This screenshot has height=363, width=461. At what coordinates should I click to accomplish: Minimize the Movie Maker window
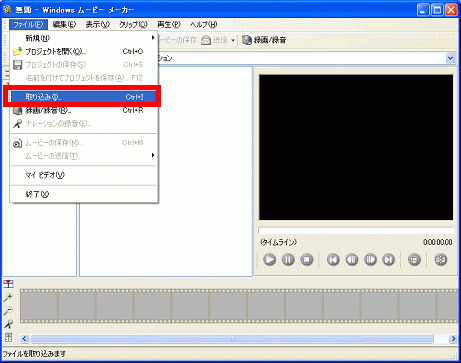tap(423, 10)
